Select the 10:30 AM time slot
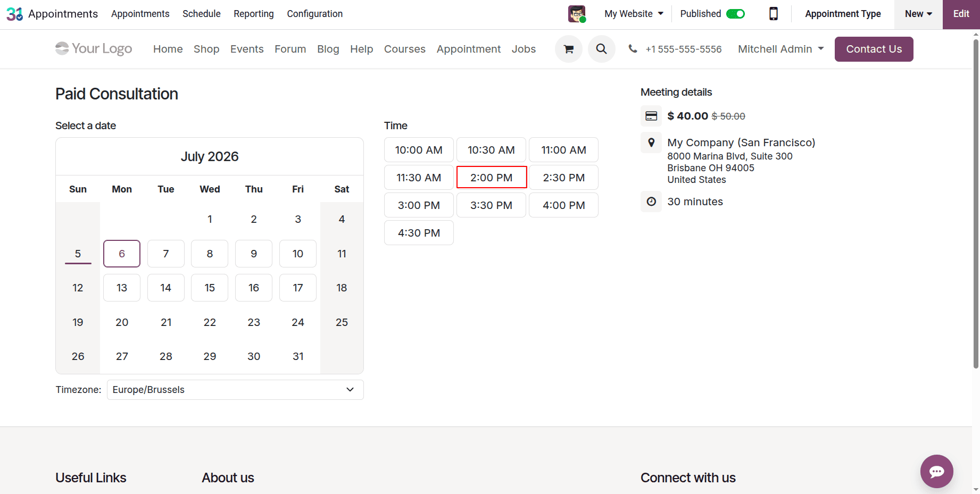The image size is (980, 494). coord(492,150)
